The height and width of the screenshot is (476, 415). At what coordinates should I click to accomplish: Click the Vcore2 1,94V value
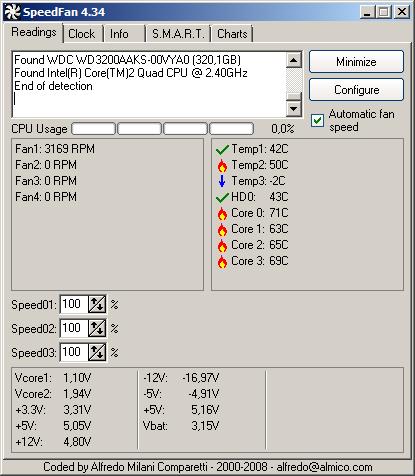[x=77, y=394]
